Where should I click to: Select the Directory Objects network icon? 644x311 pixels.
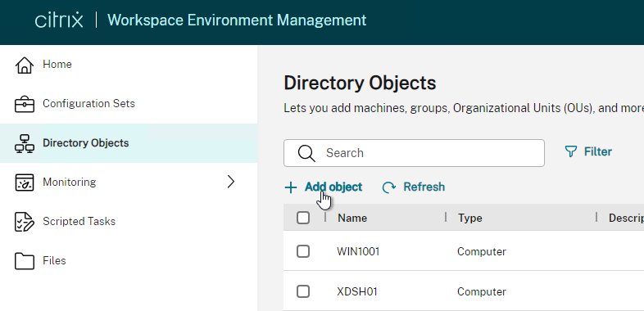[25, 143]
